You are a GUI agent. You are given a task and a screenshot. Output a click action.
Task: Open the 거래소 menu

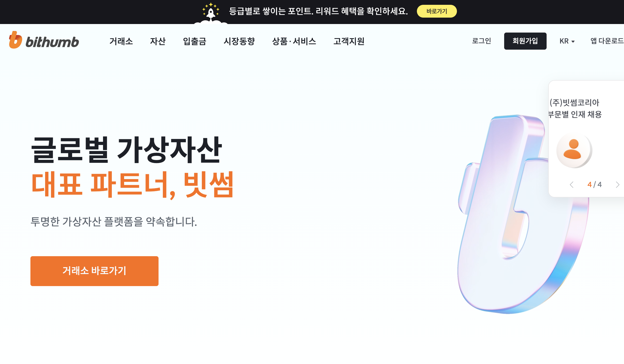pos(121,41)
